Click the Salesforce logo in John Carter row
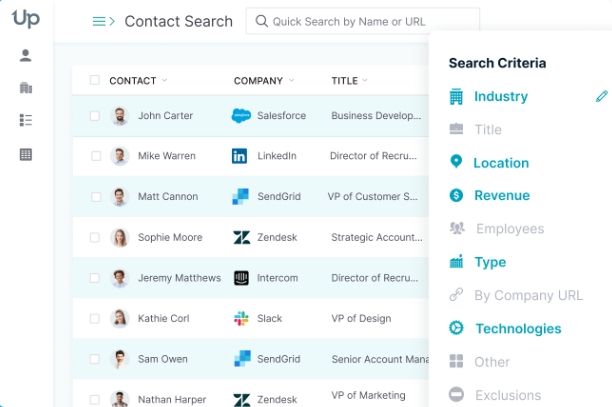The image size is (612, 407). (x=241, y=116)
